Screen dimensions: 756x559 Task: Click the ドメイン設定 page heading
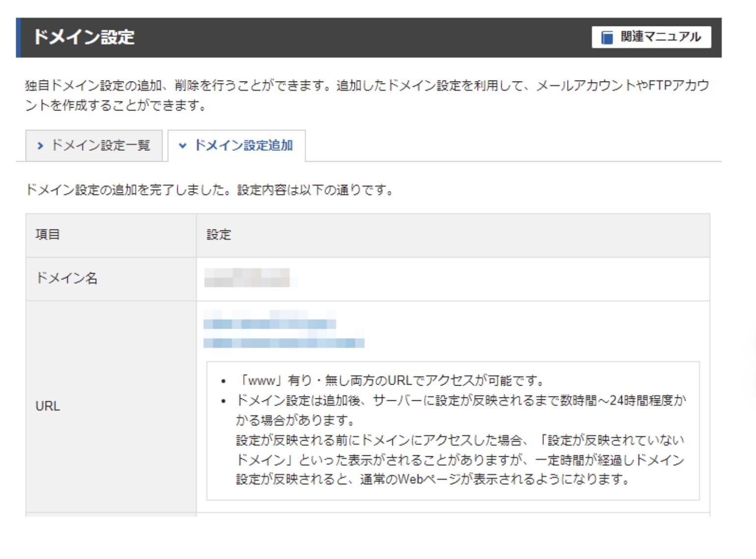[x=84, y=37]
